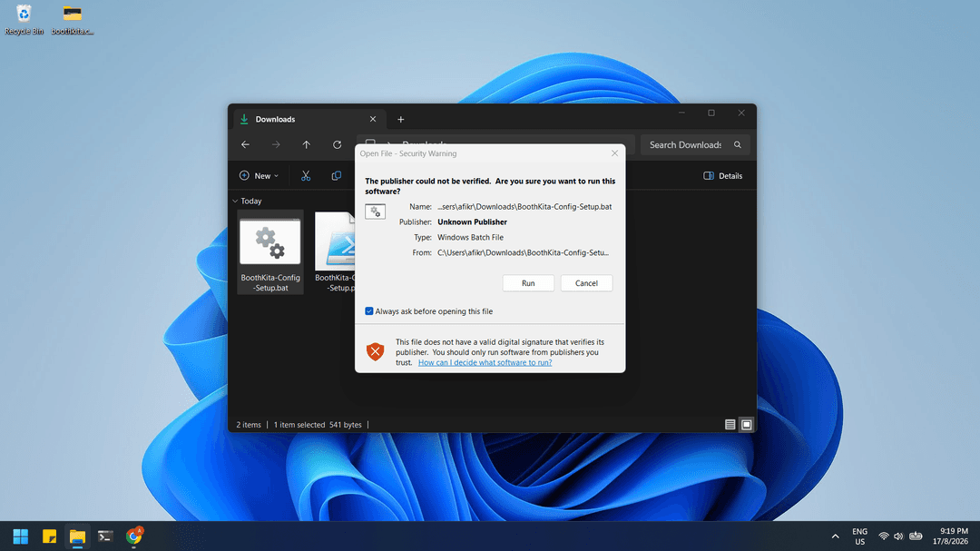Uncheck Always ask before opening this file
980x551 pixels.
click(x=368, y=311)
